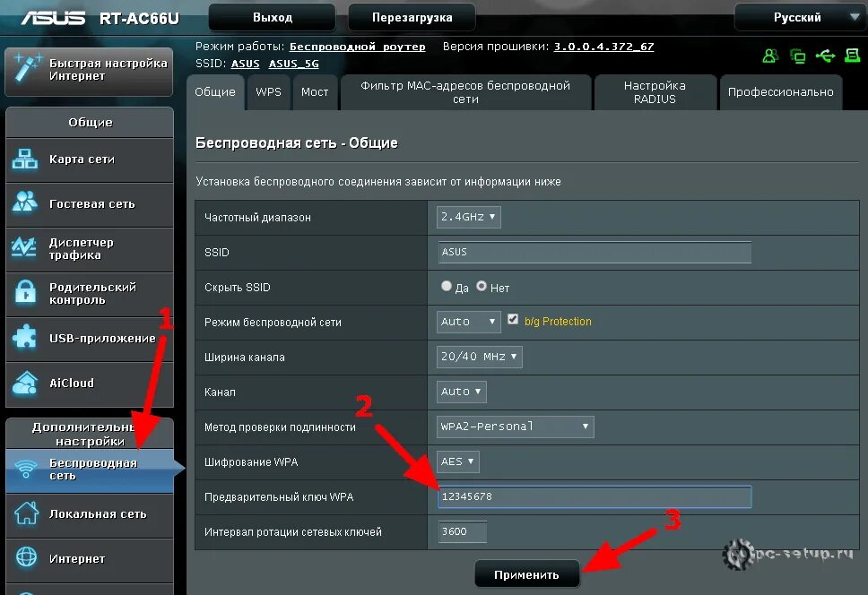
Task: Click the AiCloud cloud icon
Action: 25,383
